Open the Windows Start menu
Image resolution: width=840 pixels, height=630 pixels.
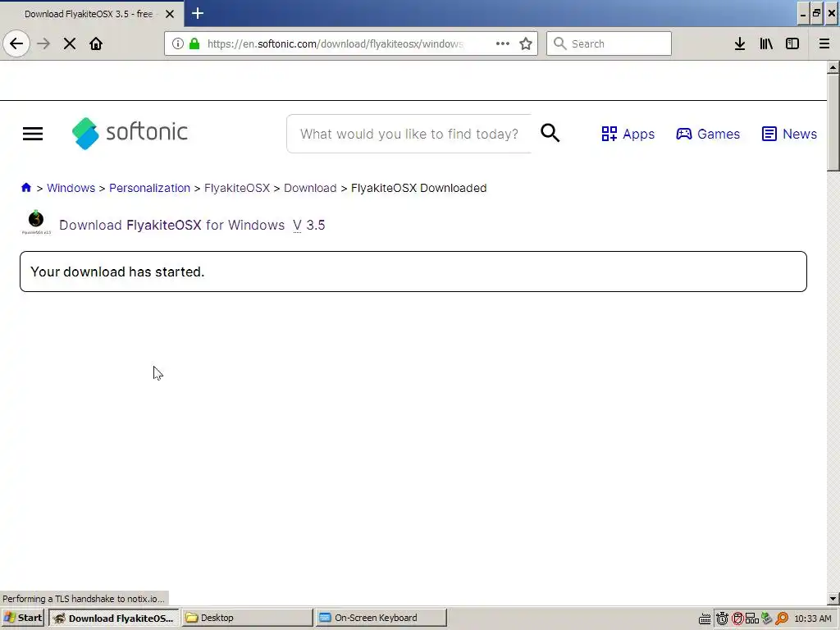pyautogui.click(x=23, y=618)
